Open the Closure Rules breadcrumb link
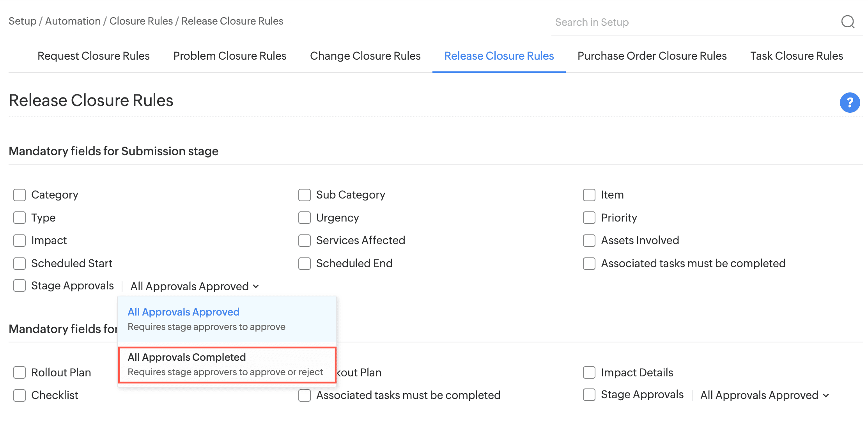This screenshot has width=868, height=422. tap(141, 21)
